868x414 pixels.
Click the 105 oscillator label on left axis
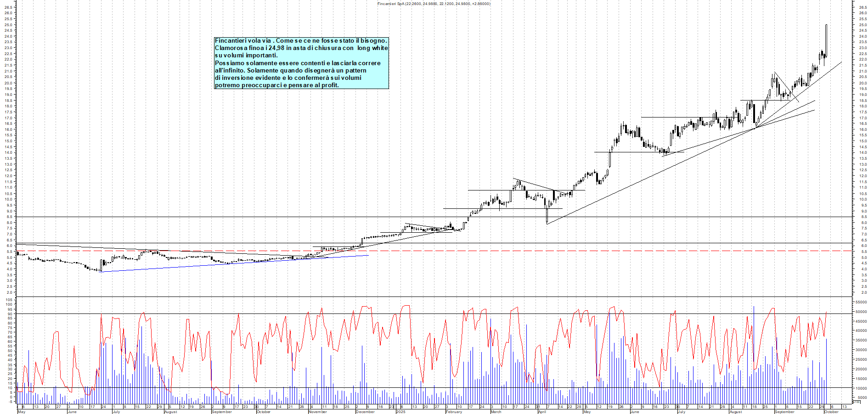click(x=9, y=300)
